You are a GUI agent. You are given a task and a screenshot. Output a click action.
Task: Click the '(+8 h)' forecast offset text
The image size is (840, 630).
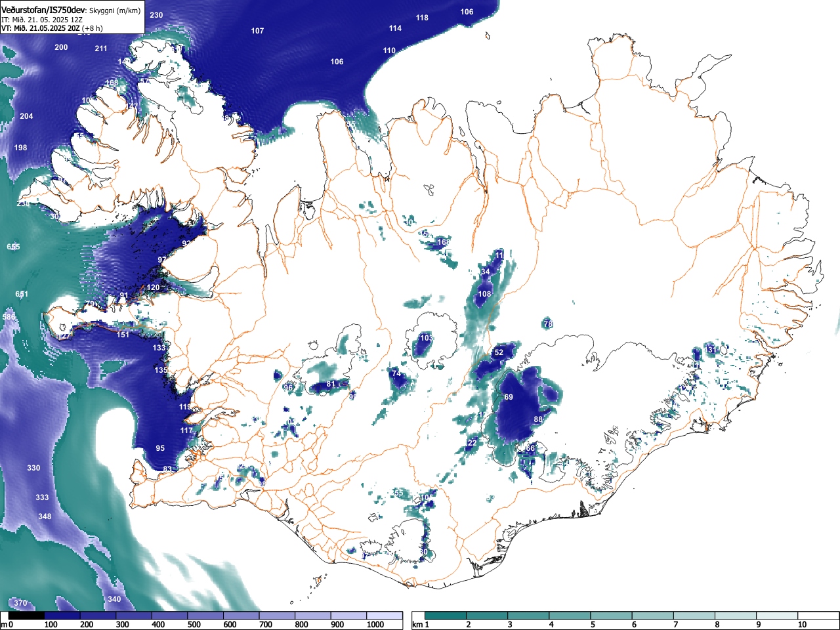click(x=93, y=28)
